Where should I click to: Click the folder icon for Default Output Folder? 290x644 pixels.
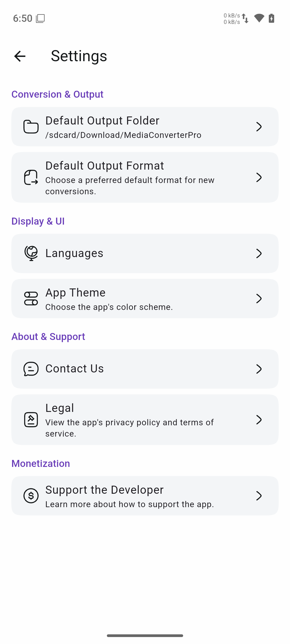coord(31,127)
